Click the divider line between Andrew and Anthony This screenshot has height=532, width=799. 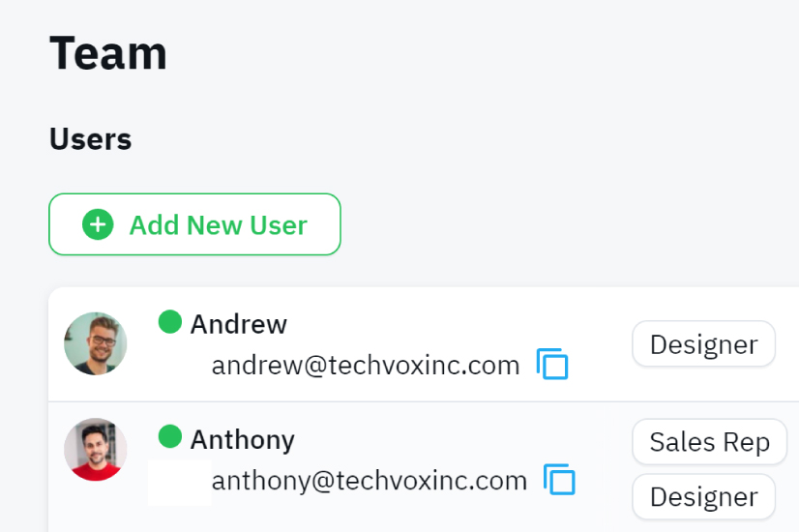(387, 401)
